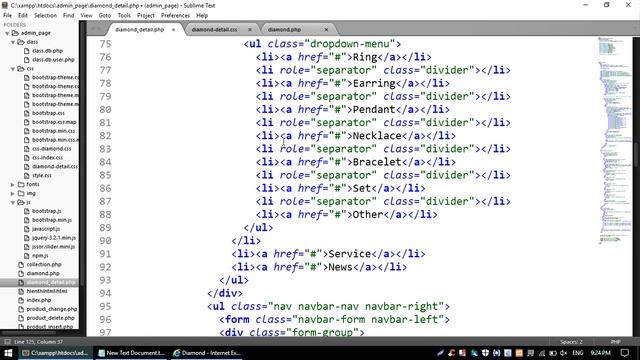Open the Selection menu
Viewport: 640px width, 360px height.
pos(45,16)
